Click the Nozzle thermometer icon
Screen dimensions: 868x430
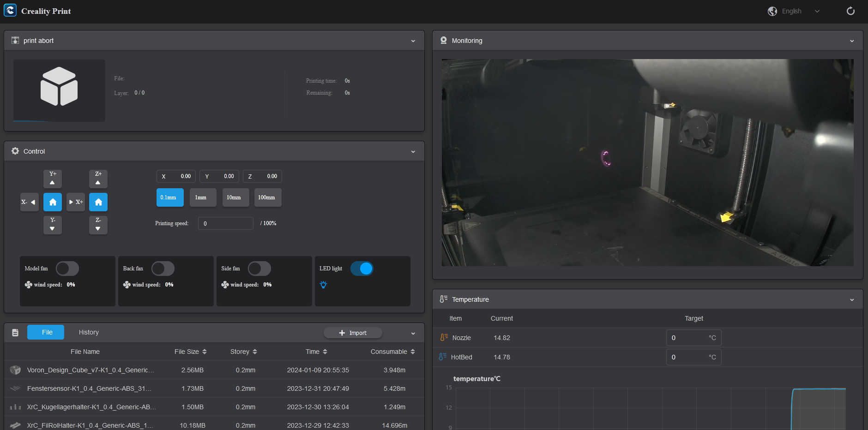(444, 337)
